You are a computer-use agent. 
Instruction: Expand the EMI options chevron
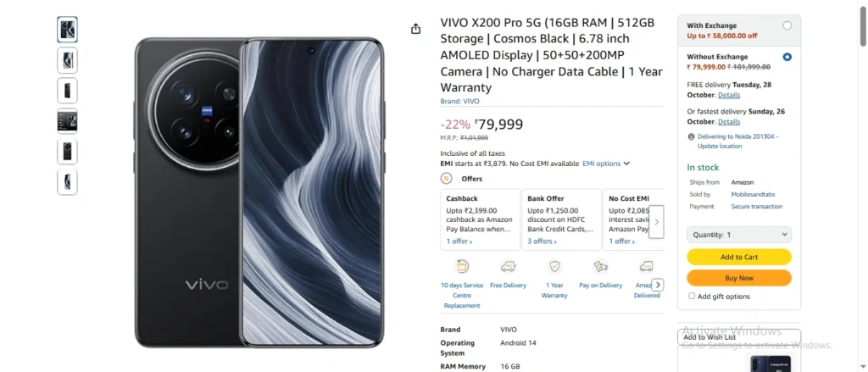626,164
